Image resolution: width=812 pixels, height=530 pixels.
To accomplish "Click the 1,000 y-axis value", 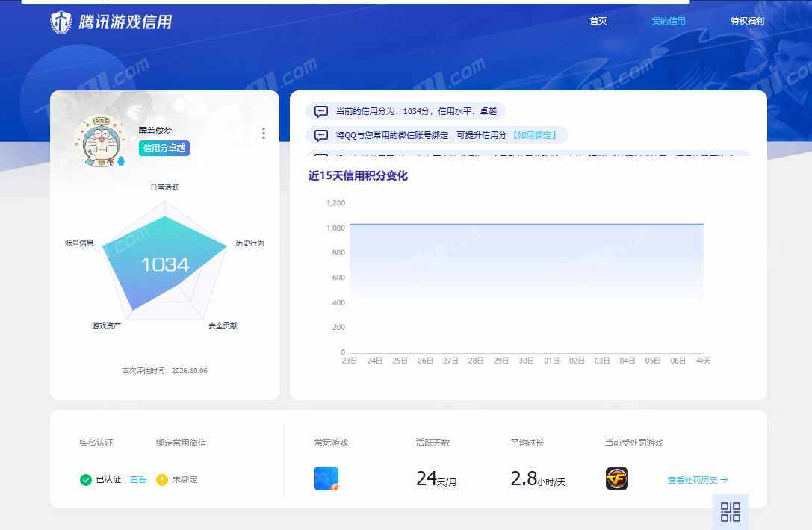I will [x=335, y=228].
